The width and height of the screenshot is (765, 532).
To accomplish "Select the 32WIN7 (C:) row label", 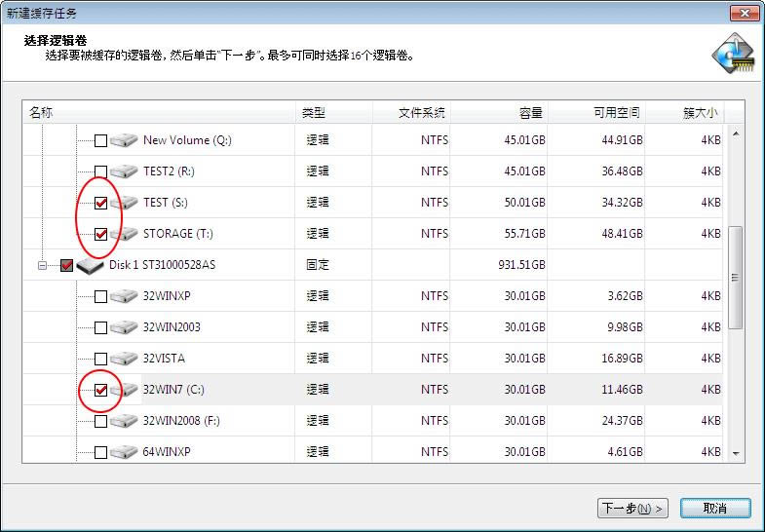I will pos(173,390).
